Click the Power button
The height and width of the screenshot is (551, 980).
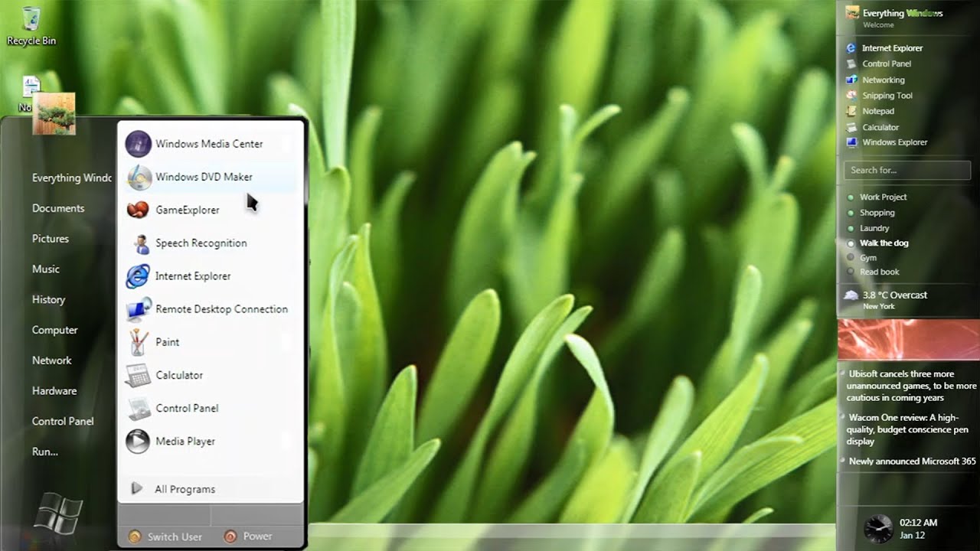click(248, 536)
